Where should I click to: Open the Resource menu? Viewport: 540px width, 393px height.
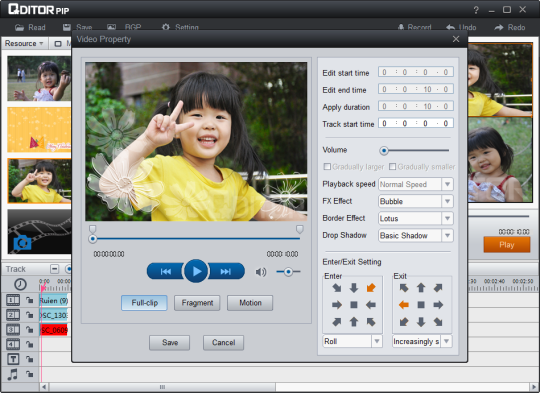click(x=24, y=43)
